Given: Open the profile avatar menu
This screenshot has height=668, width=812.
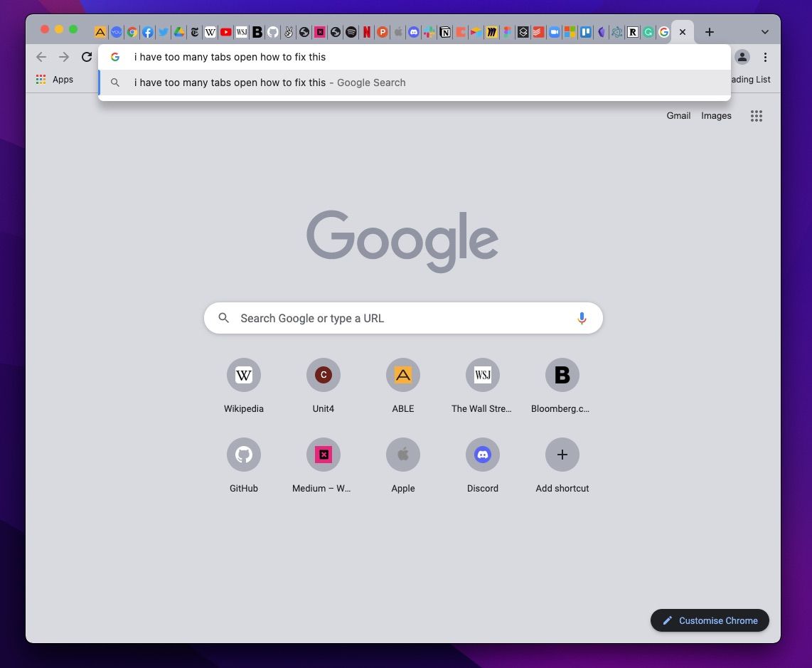Looking at the screenshot, I should [x=742, y=57].
